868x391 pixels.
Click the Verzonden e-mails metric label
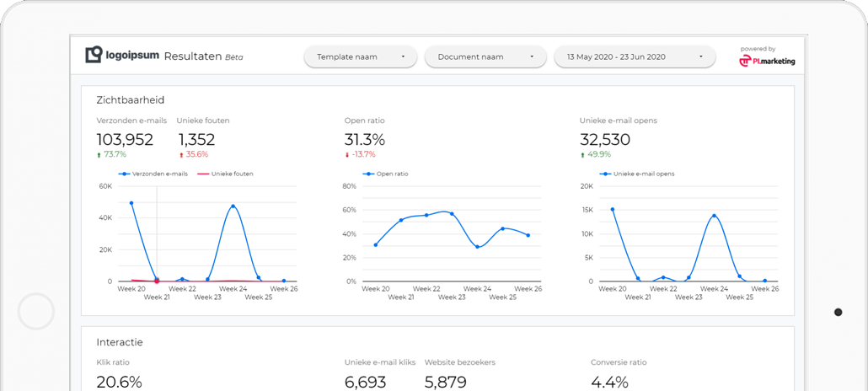click(131, 121)
